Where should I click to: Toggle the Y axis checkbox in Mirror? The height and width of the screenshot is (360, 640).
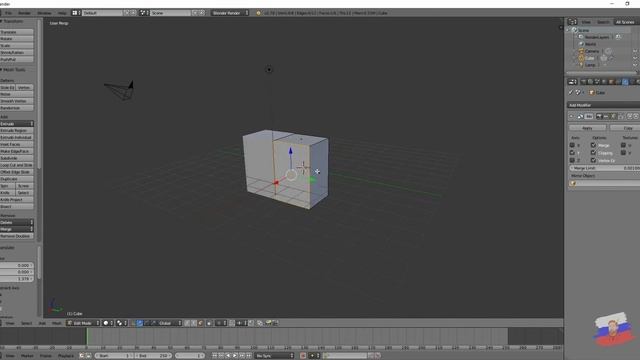pos(572,153)
